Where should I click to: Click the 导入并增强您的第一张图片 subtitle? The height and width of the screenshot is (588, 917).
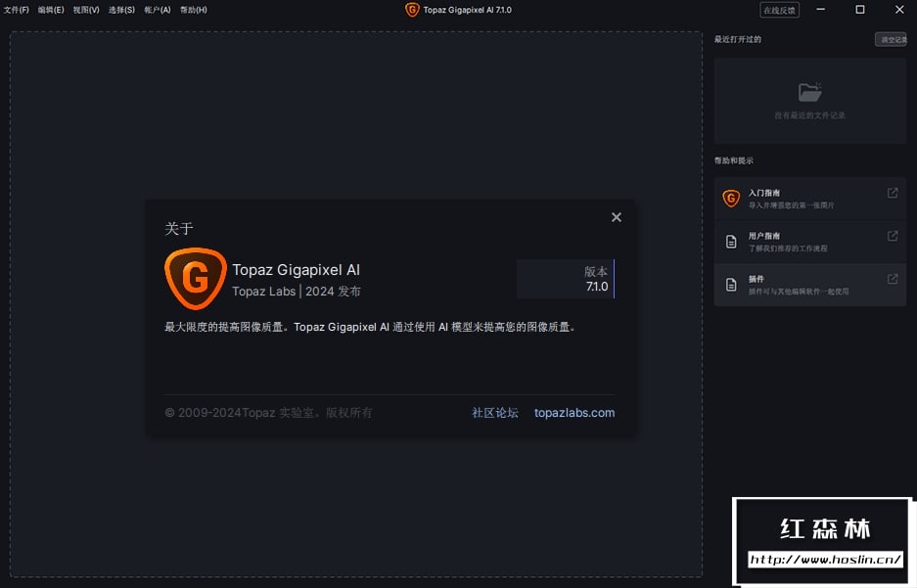792,205
